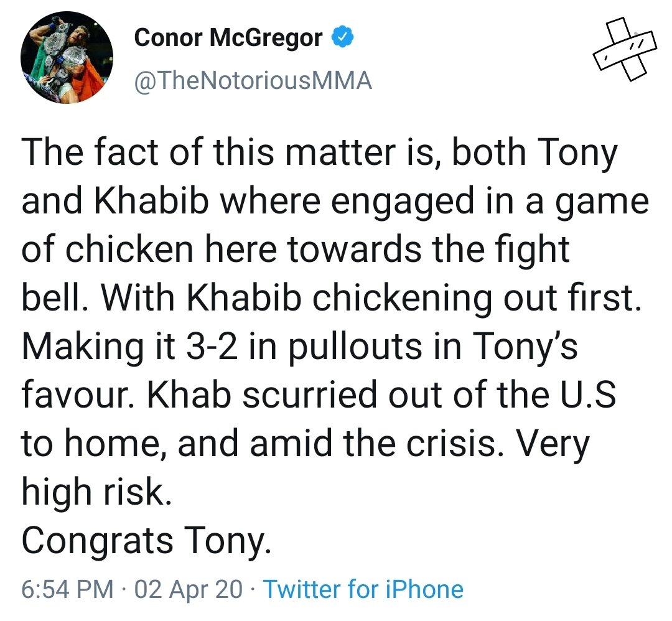Click the words 'high risk.'

[95, 493]
